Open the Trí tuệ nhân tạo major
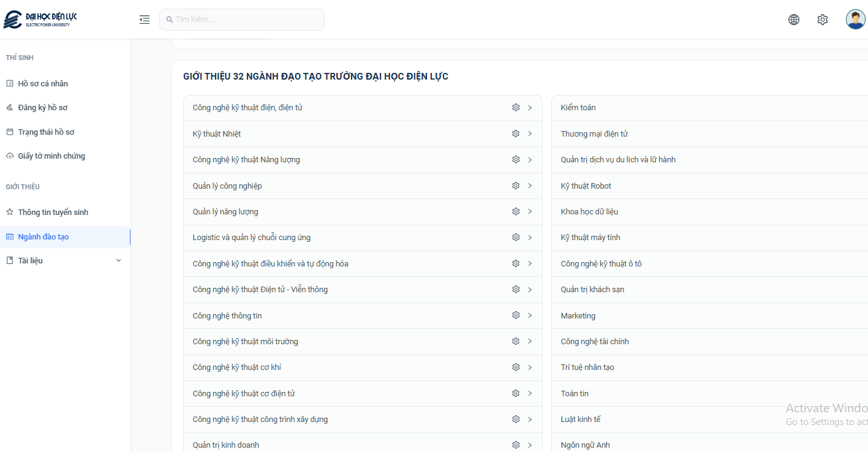 pos(587,367)
